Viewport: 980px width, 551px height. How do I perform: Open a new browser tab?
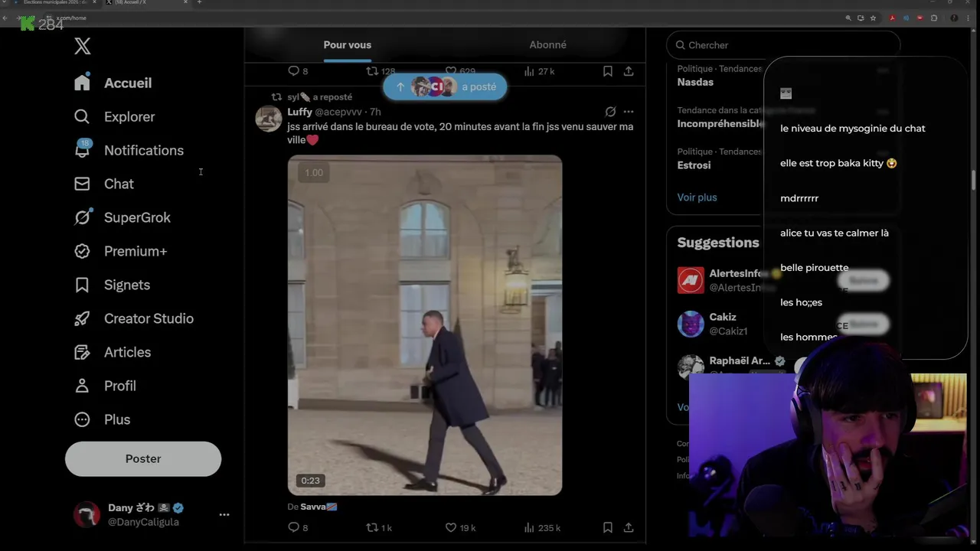(x=200, y=3)
